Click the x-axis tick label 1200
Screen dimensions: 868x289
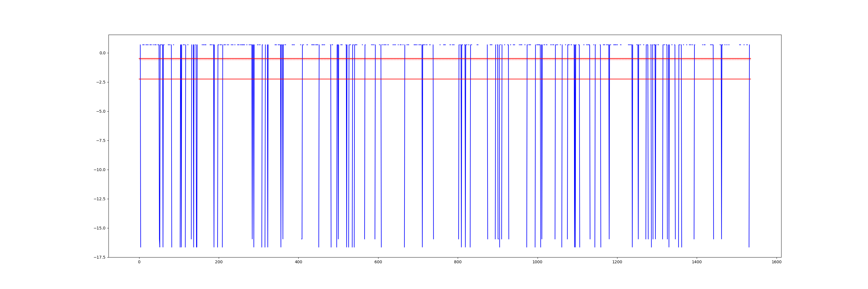(x=617, y=262)
